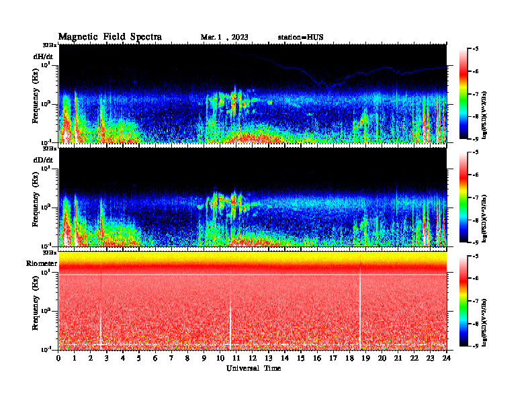The height and width of the screenshot is (411, 532).
Task: Click time axis tick label "9"
Action: click(x=204, y=359)
